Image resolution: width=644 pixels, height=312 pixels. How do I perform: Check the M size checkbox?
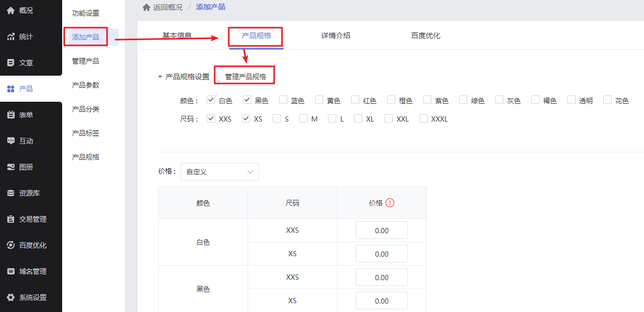[303, 118]
